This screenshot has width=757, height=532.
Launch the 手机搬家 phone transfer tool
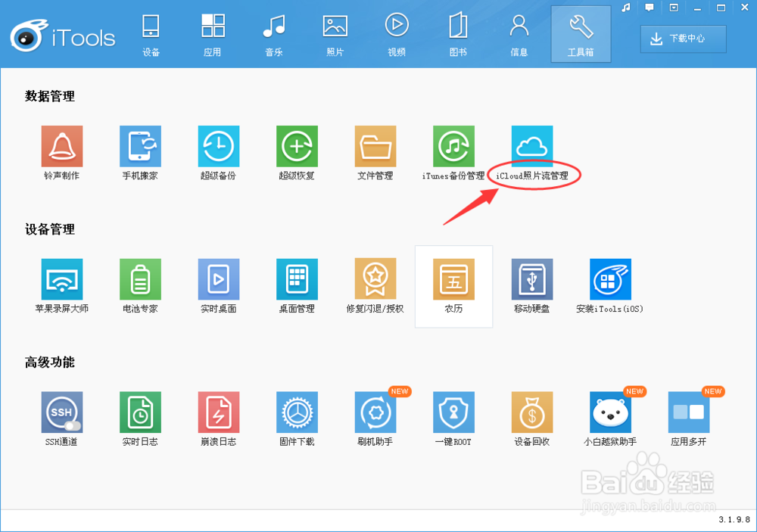click(x=140, y=146)
